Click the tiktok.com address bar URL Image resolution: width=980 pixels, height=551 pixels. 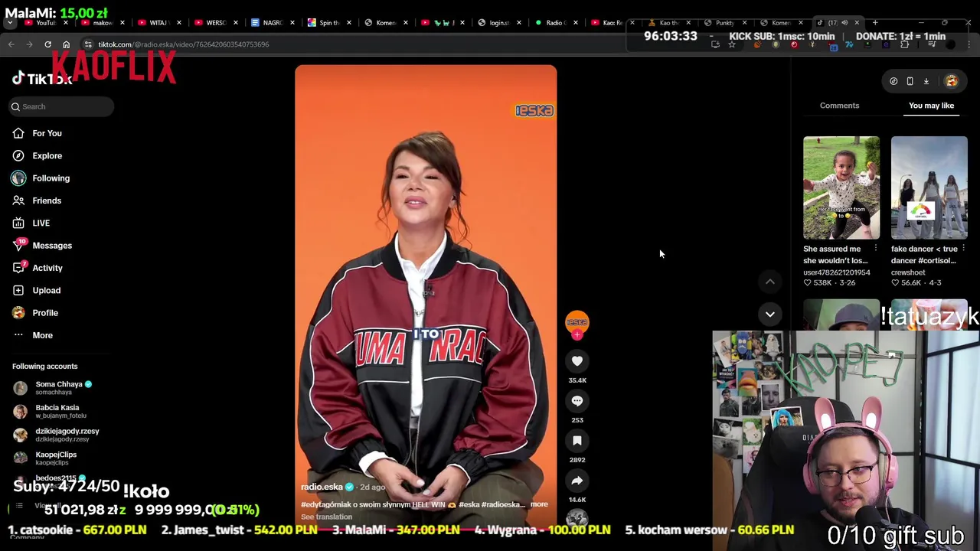coord(184,44)
